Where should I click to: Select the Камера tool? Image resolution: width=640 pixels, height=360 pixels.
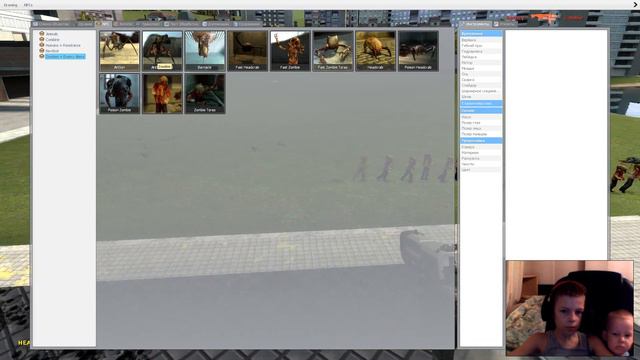481,147
